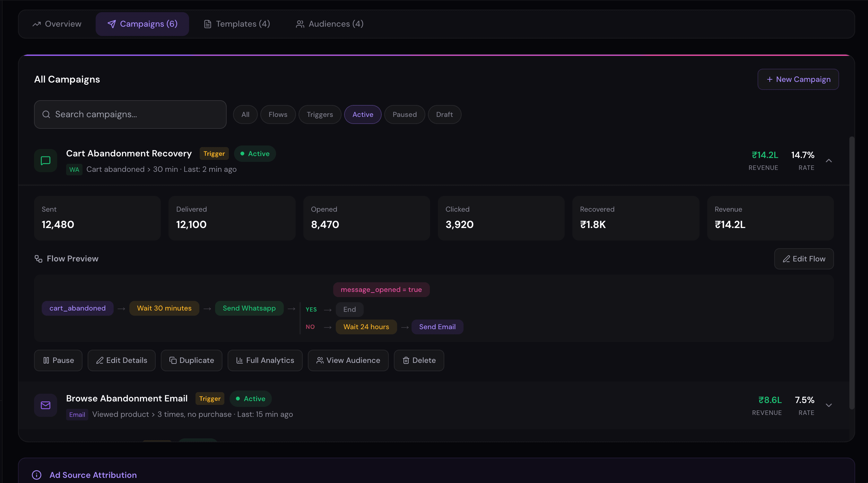Select the Send Whatsapp flow node

pos(249,308)
